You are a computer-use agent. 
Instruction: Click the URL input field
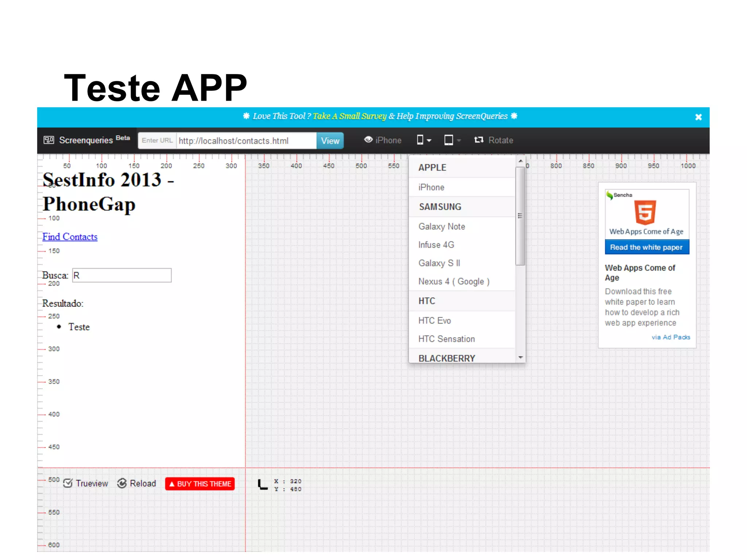[x=247, y=141]
